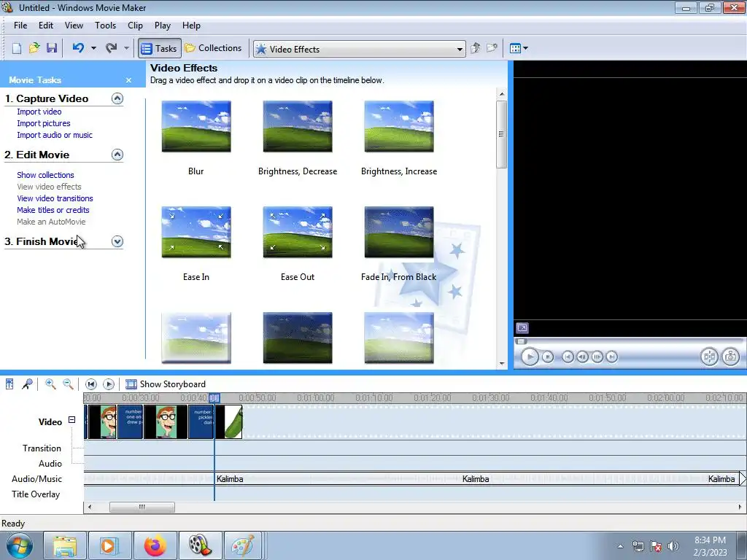The height and width of the screenshot is (560, 747).
Task: Click the timeline playhead marker
Action: coord(214,397)
